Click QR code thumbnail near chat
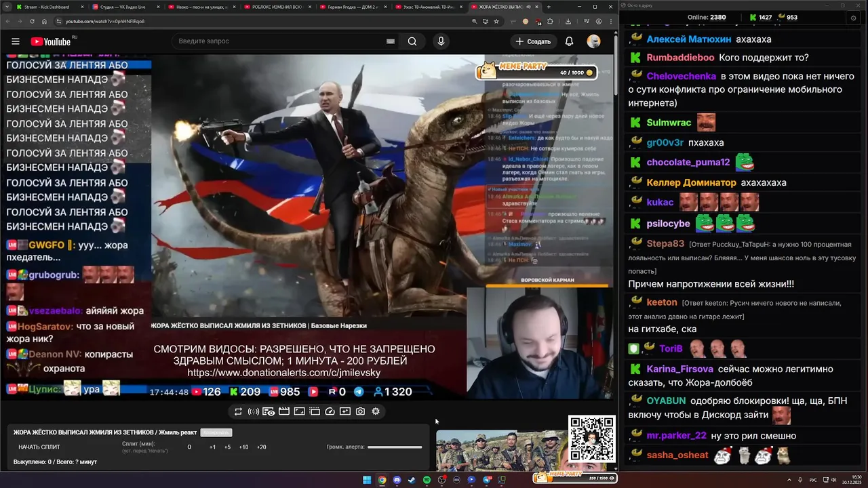Image resolution: width=868 pixels, height=488 pixels. [592, 439]
